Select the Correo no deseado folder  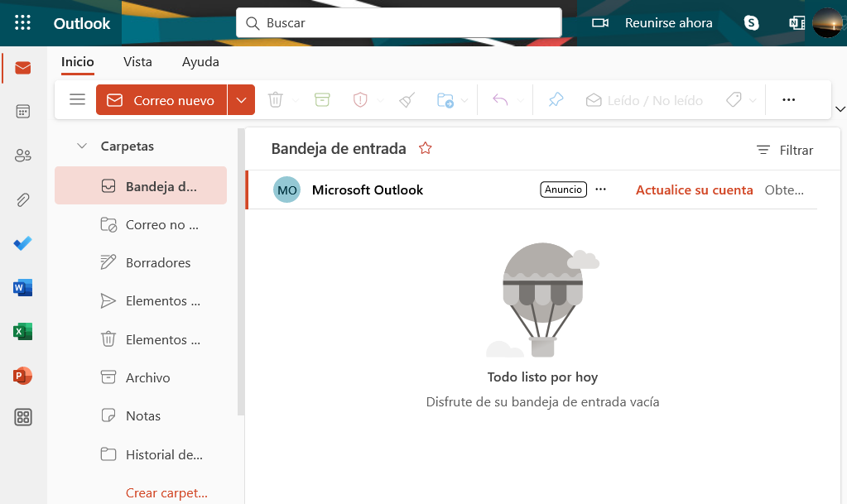pos(141,225)
